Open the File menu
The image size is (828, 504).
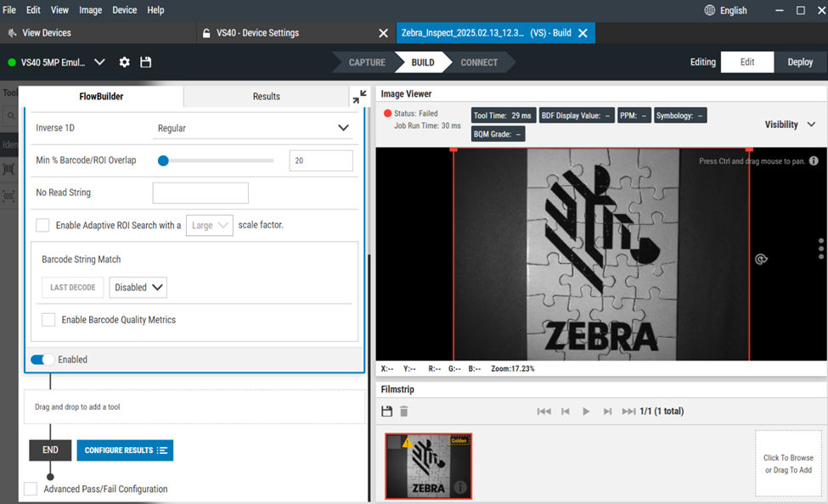[x=9, y=10]
